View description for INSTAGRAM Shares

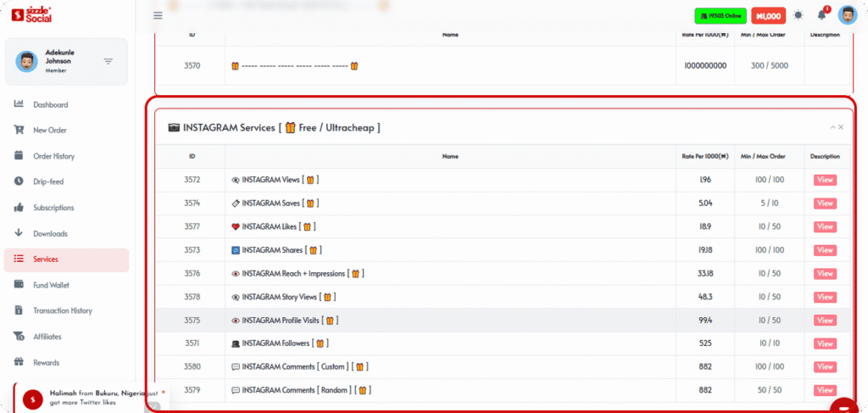825,250
